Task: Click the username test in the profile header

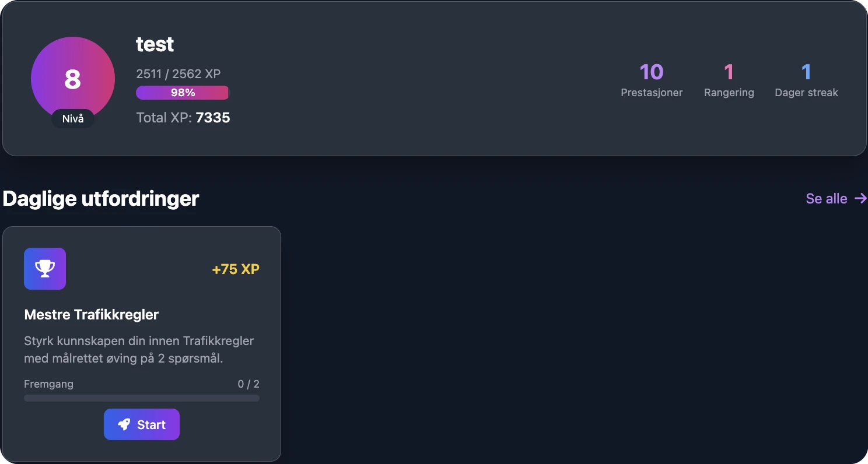Action: tap(155, 44)
